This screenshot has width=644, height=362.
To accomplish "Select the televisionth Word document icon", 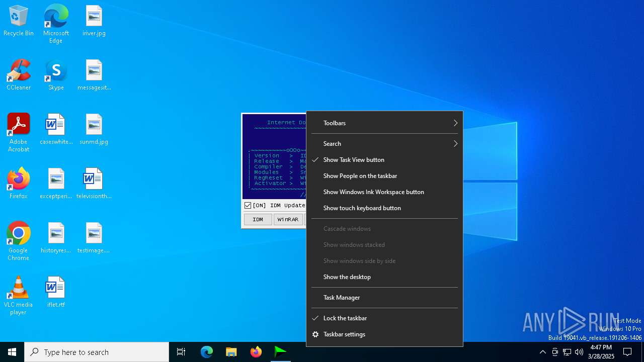I will (94, 184).
